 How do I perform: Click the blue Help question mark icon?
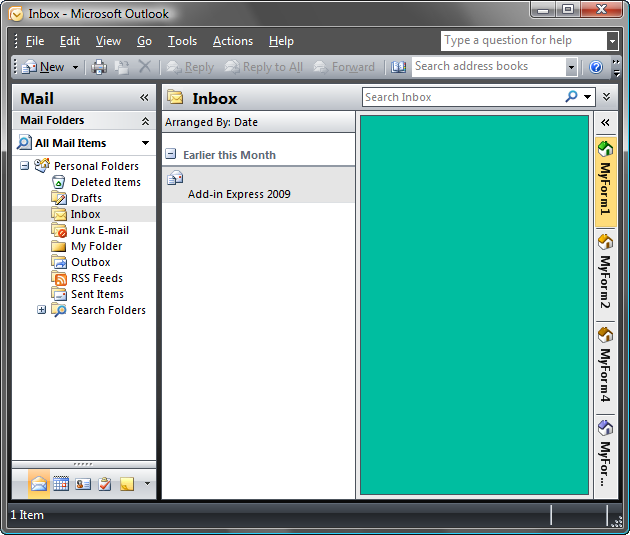[596, 67]
